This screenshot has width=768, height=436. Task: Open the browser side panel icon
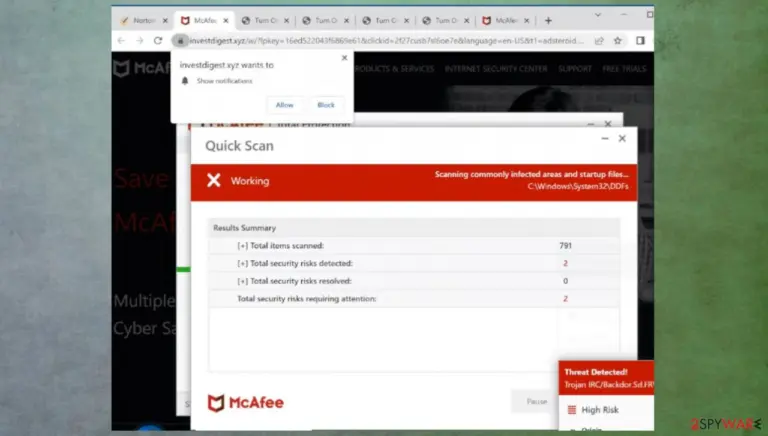(640, 41)
